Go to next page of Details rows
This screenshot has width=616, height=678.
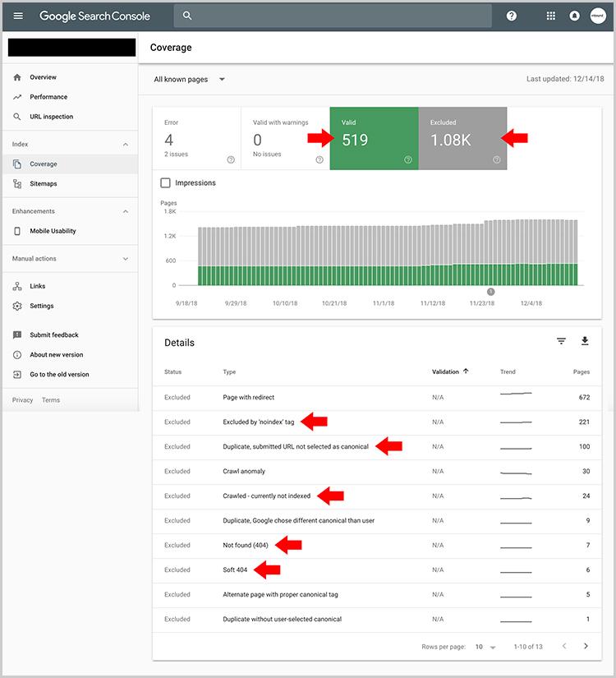coord(586,646)
